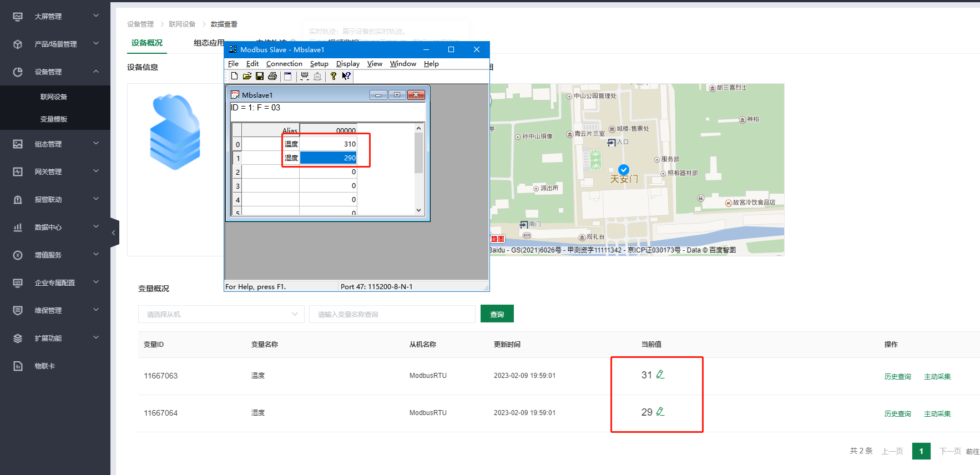The width and height of the screenshot is (980, 475).
Task: Click the Save floppy disk icon
Action: coord(259,76)
